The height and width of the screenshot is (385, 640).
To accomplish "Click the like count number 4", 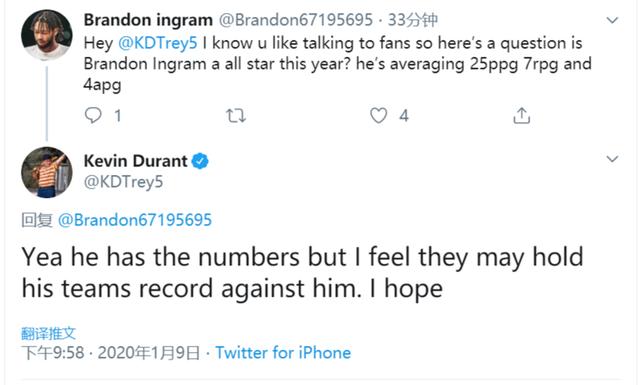I will pos(404,116).
